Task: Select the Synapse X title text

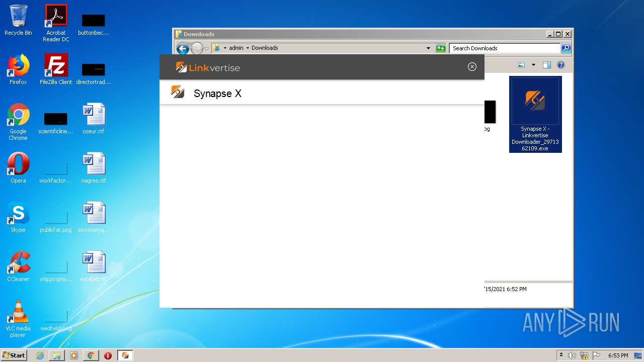Action: (217, 94)
